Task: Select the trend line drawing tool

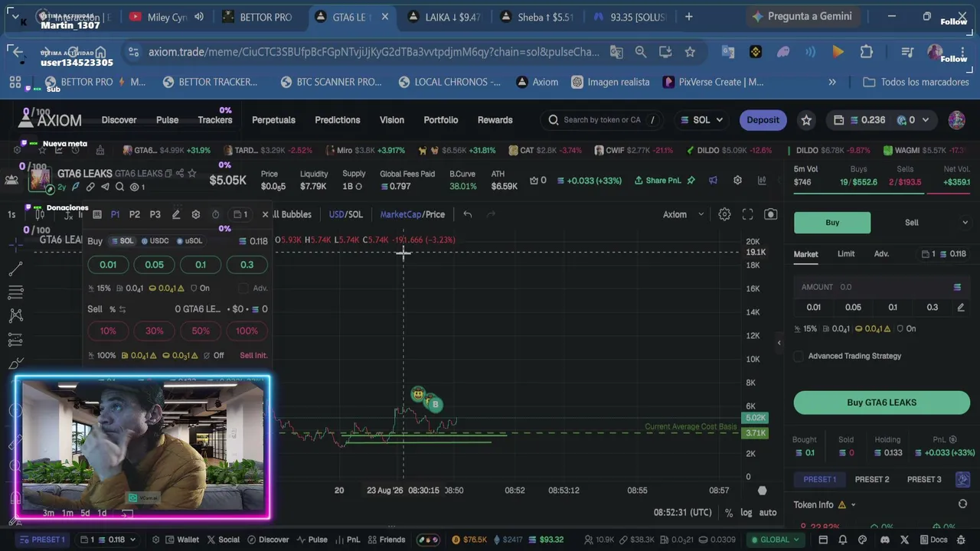Action: tap(15, 269)
